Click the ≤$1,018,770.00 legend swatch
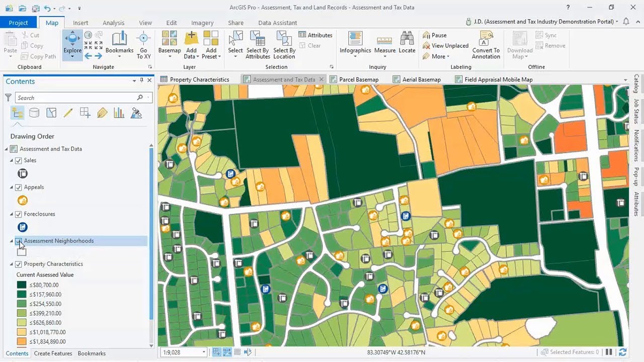Screen dimensions: 644x362 (x=21, y=332)
